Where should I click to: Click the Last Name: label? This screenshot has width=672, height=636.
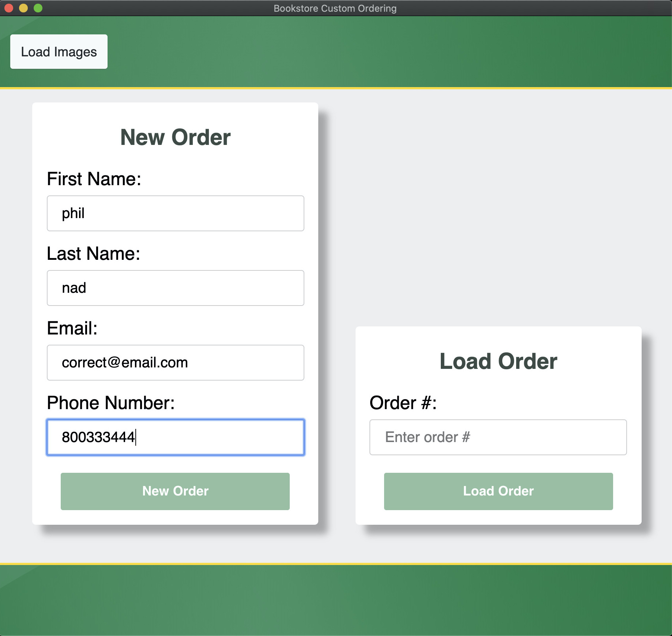(94, 254)
